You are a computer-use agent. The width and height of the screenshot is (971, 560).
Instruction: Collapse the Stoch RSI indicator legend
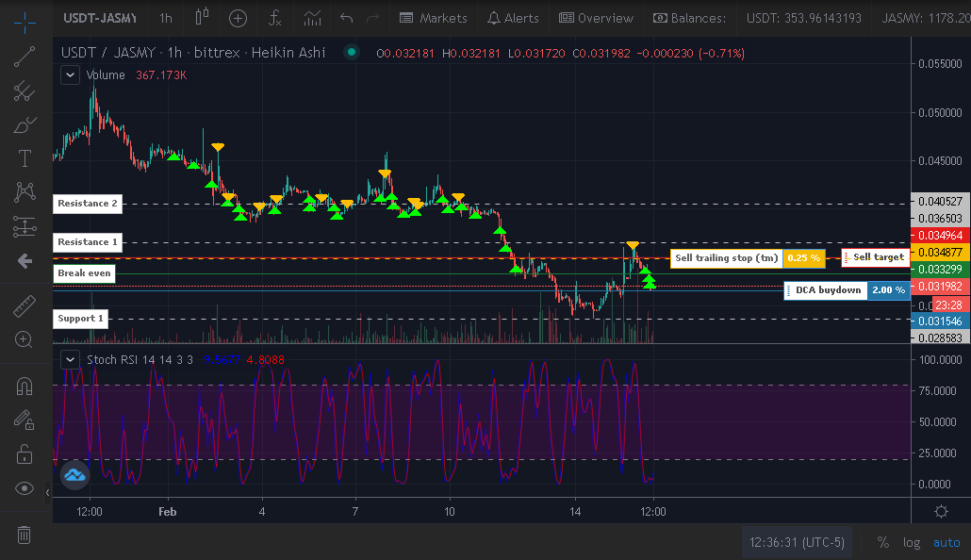pos(70,359)
